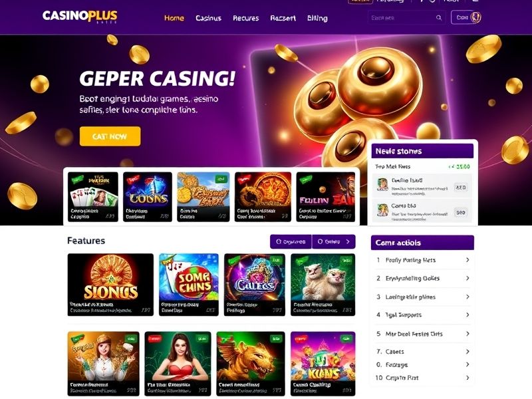The image size is (532, 399).
Task: Click the search magnifier icon
Action: [439, 18]
